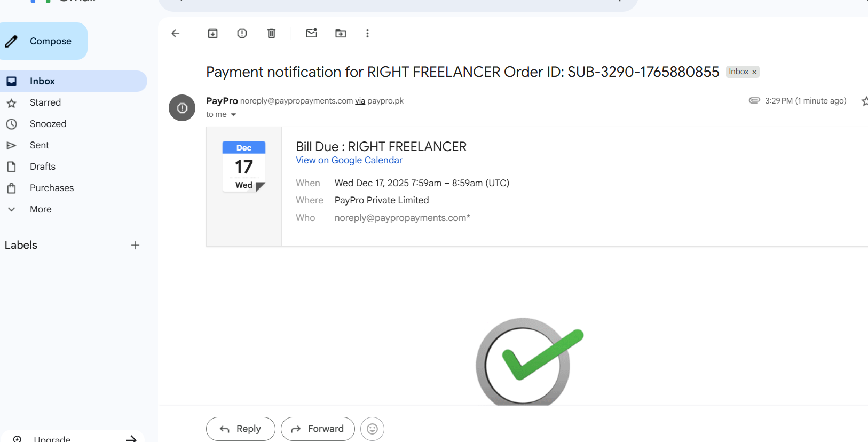Click the PayPro sender avatar

tap(182, 108)
